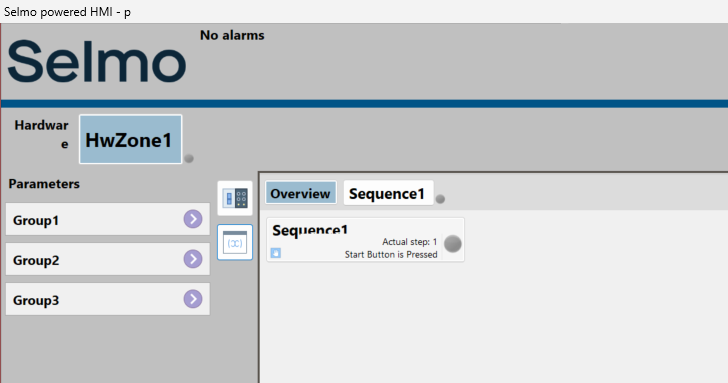Screen dimensions: 728x383
Task: Expand Group1 parameters arrow
Action: [193, 219]
